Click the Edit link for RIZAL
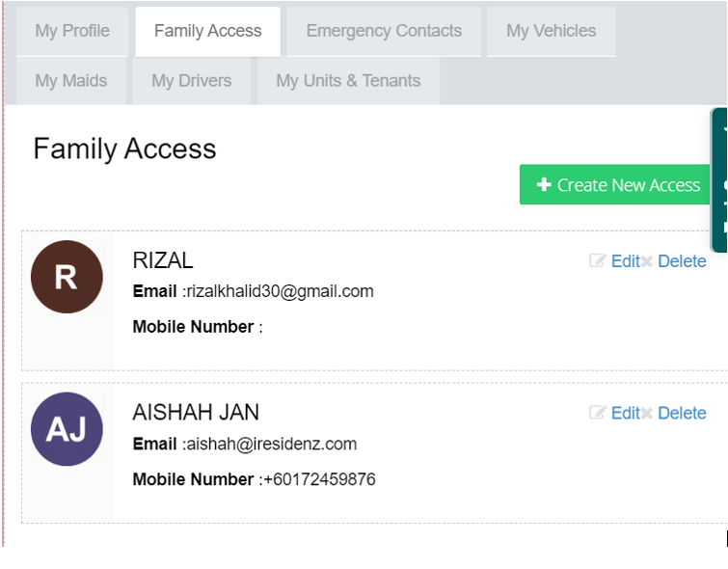 pyautogui.click(x=626, y=261)
